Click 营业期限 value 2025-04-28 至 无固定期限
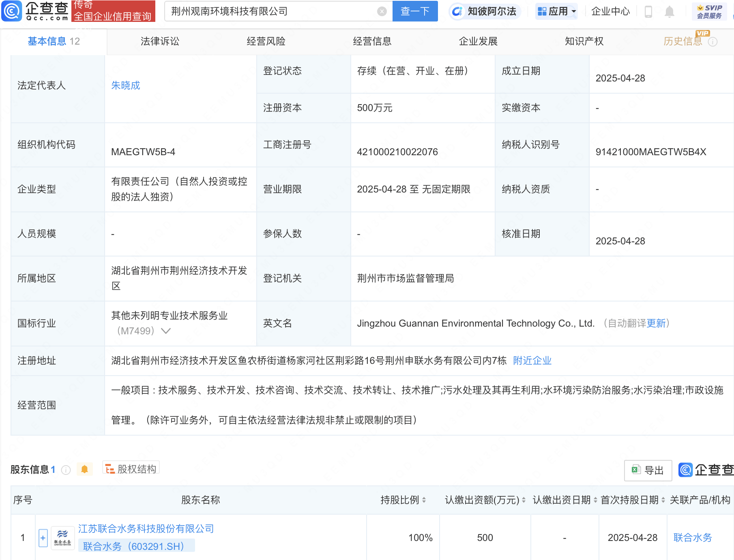734x560 pixels. 414,189
